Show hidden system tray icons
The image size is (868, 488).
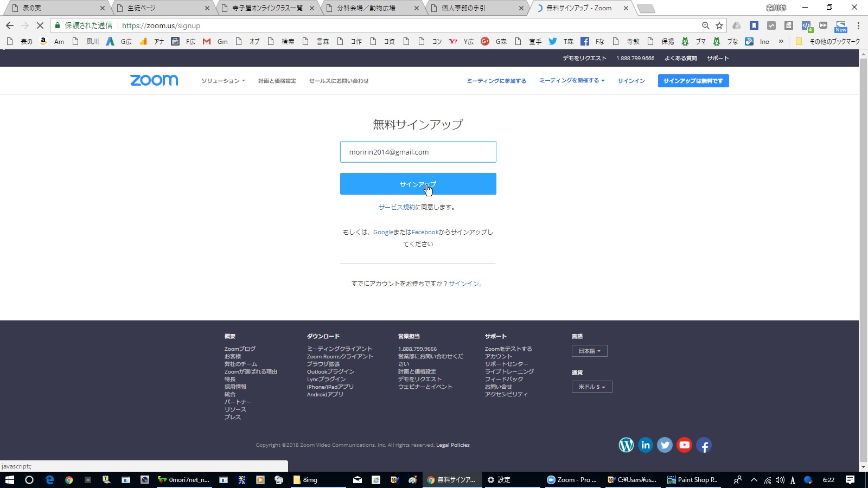[754, 480]
